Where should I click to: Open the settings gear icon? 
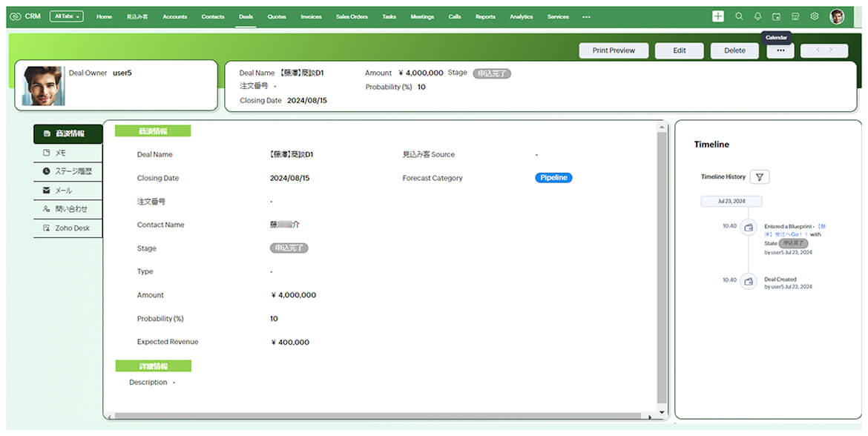click(815, 16)
